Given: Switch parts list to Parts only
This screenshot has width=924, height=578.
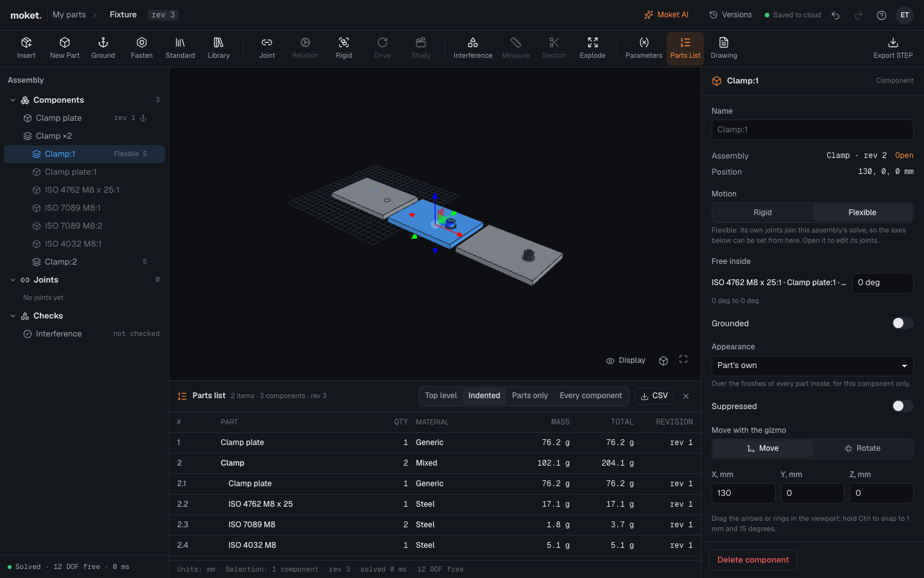Looking at the screenshot, I should coord(530,396).
